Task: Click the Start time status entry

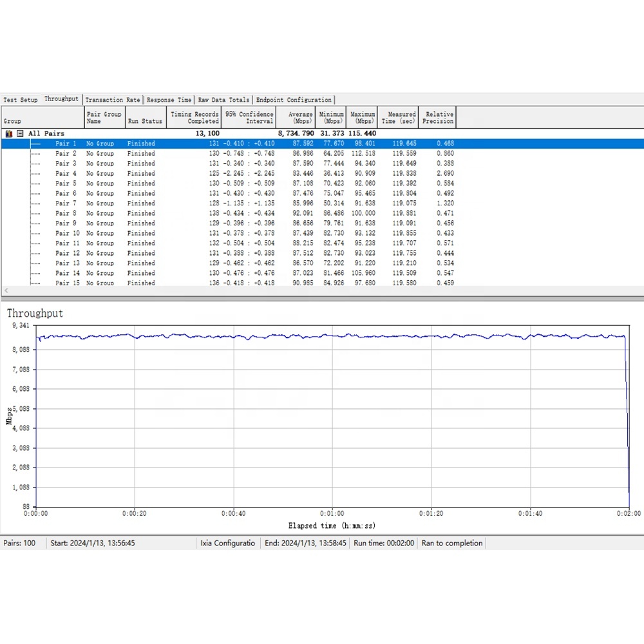Action: pyautogui.click(x=92, y=543)
